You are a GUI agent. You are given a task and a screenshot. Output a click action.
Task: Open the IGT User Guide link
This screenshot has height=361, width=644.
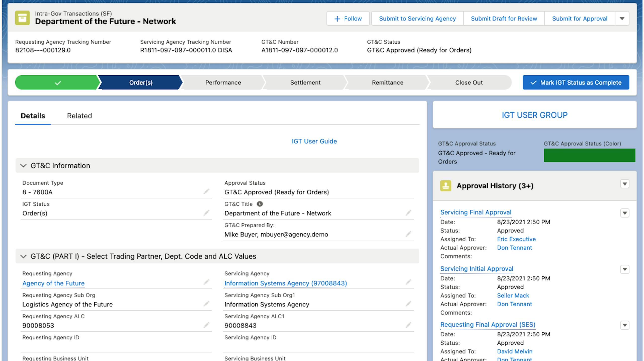[x=314, y=141]
